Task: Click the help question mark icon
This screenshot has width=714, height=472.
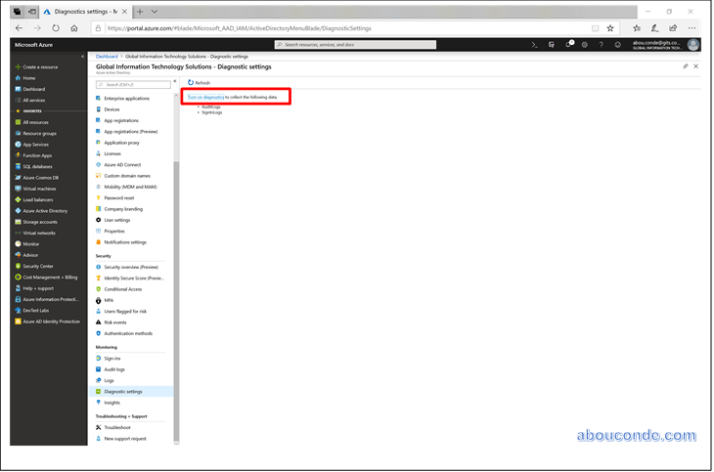Action: pos(601,44)
